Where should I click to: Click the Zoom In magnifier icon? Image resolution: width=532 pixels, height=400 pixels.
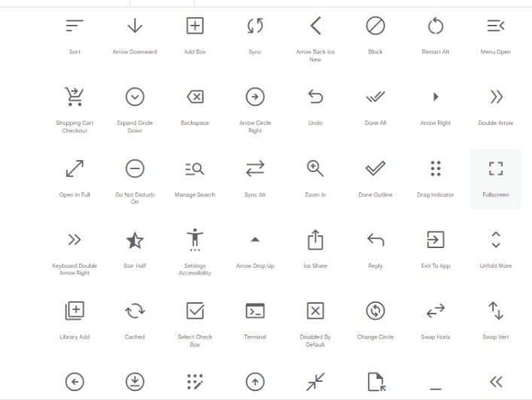pos(315,168)
